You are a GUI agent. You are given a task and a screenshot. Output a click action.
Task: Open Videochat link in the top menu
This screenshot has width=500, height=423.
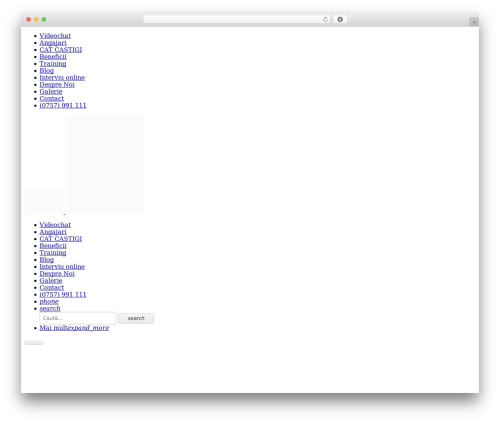[x=55, y=36]
